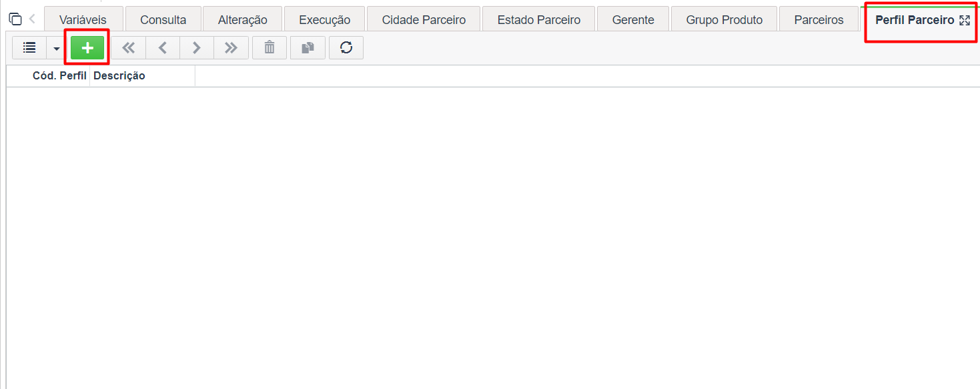Viewport: 980px width, 389px height.
Task: Select the Cidade Parceiro tab
Action: click(424, 19)
